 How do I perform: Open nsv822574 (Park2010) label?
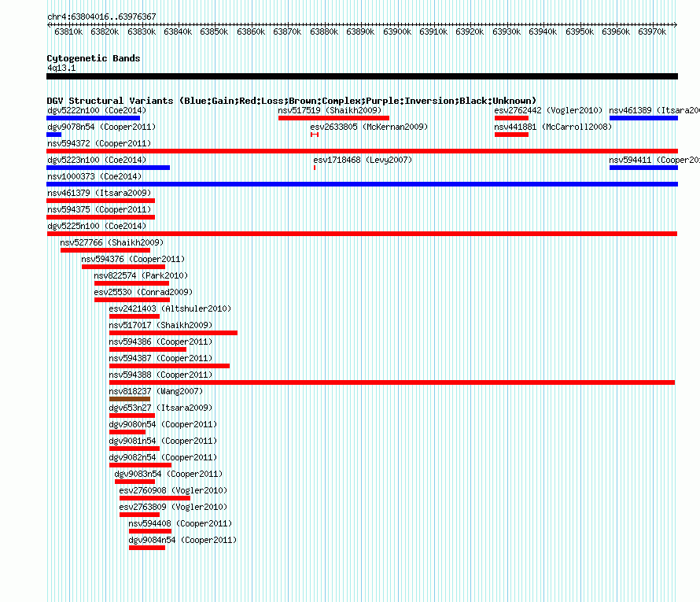(x=141, y=275)
